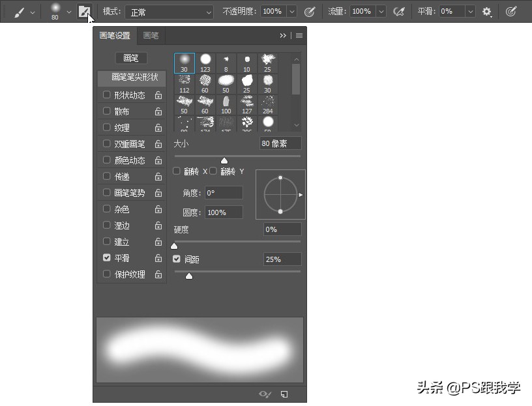Click the 画笔 button above the settings list
The image size is (532, 406).
point(130,58)
